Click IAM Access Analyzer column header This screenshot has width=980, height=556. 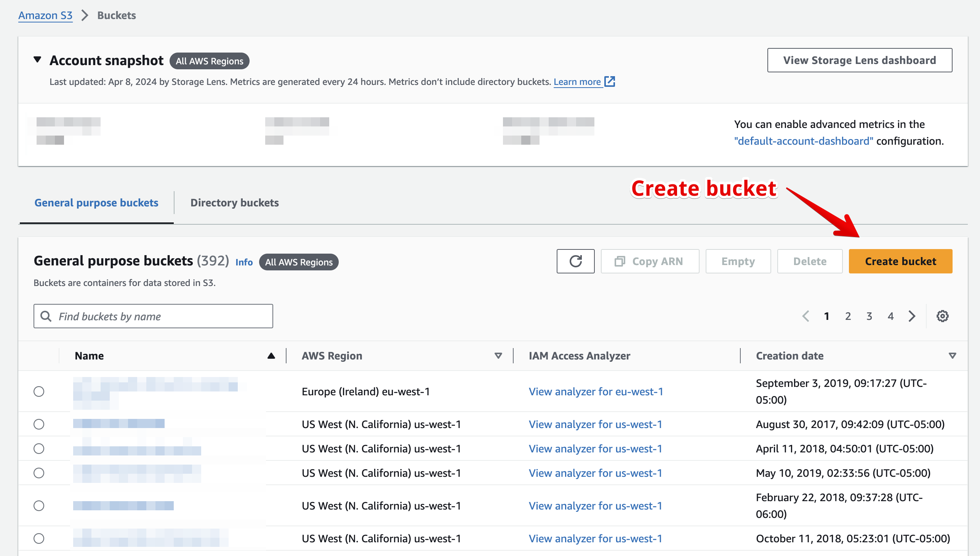[579, 356]
